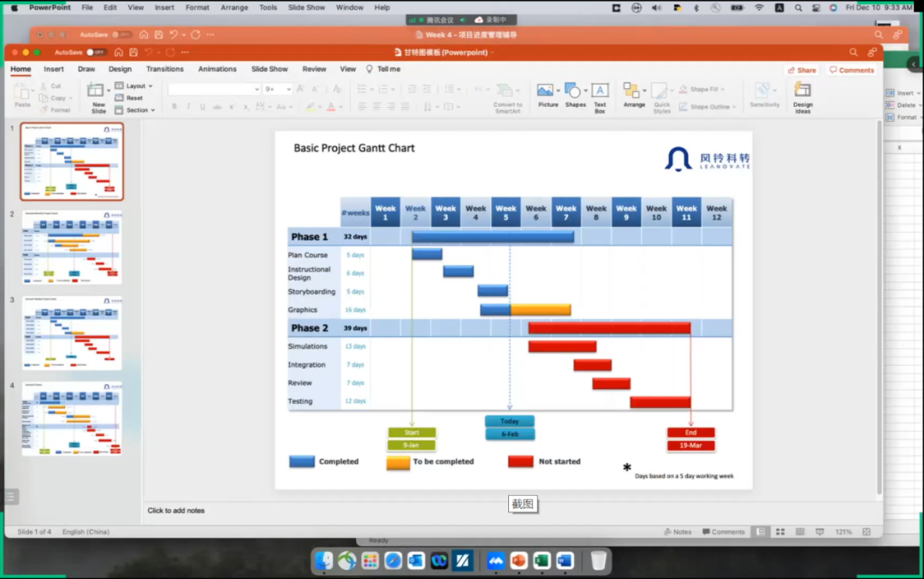Screen dimensions: 924x579
Task: Toggle the AutoSave switch in the front window
Action: coord(96,52)
